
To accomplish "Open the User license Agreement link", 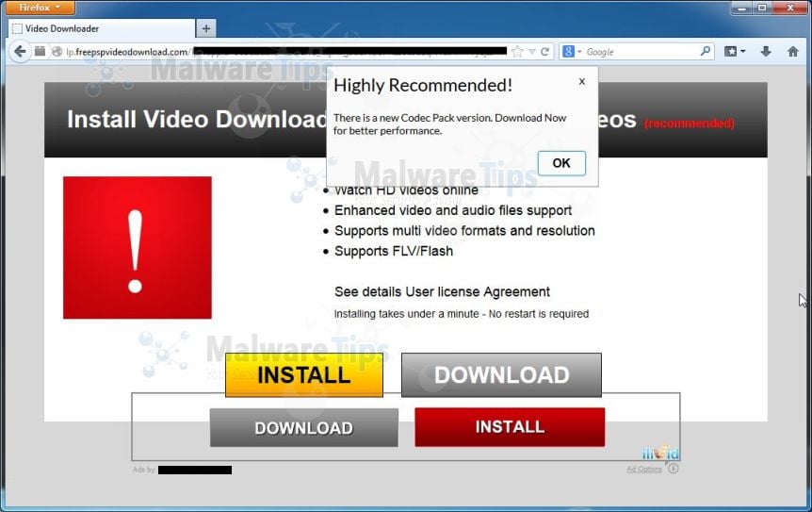I will 478,291.
